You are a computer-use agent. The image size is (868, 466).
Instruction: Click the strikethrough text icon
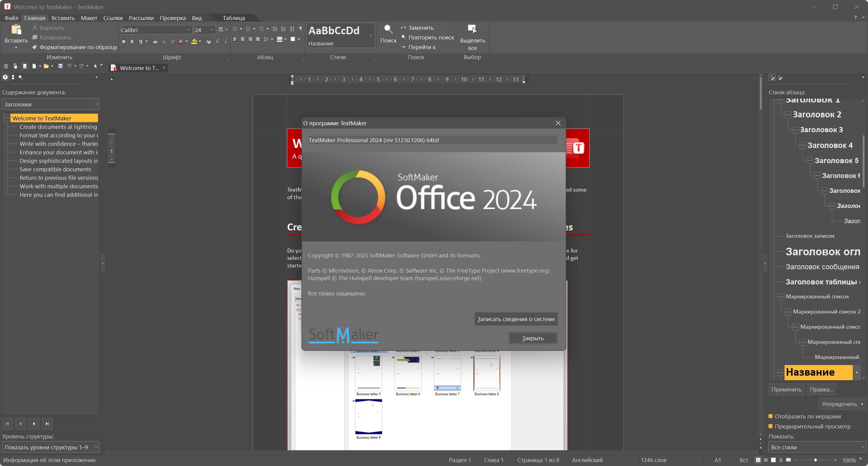click(x=155, y=42)
